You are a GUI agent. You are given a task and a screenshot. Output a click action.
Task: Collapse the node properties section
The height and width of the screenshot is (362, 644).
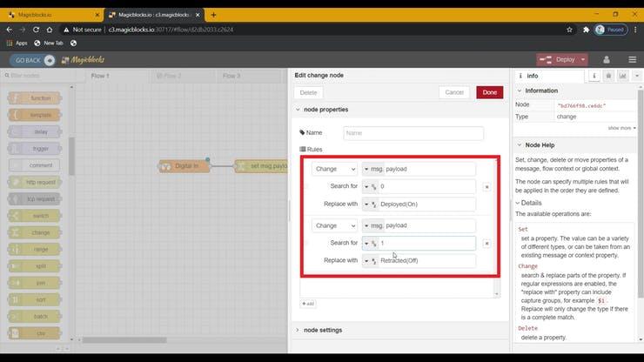pos(325,110)
